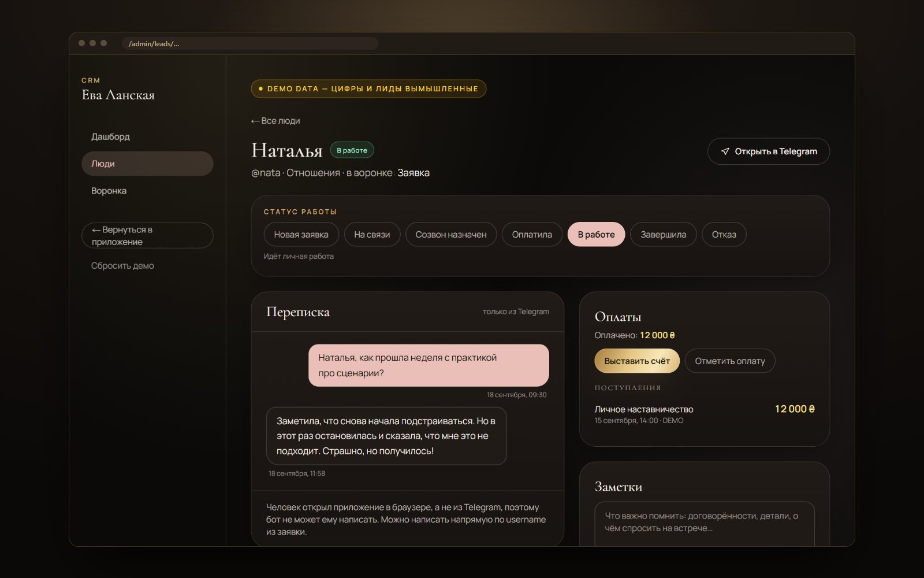Click the Личное наставничество payment row
This screenshot has width=924, height=578.
705,414
